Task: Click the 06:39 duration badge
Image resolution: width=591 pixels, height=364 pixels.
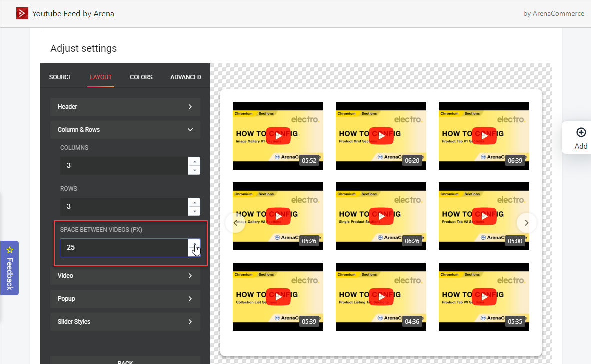Action: pos(515,160)
